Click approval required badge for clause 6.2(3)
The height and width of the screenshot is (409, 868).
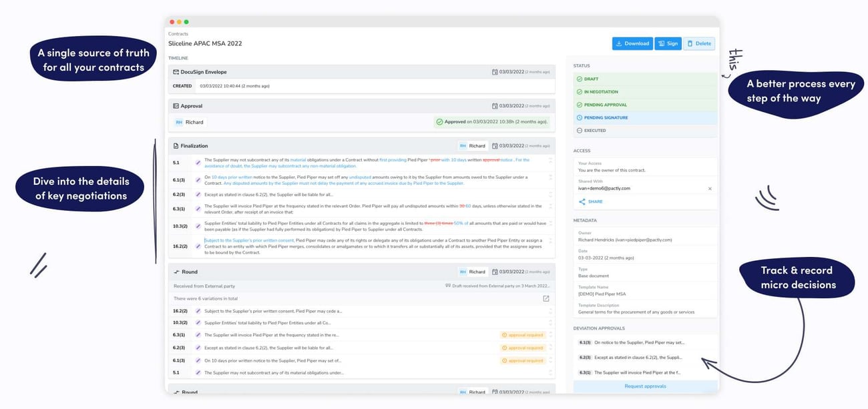pos(522,348)
